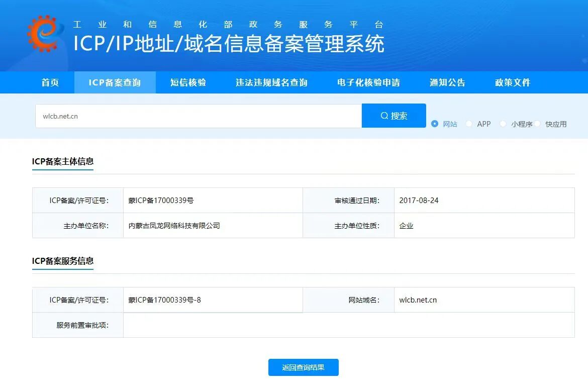Select the approval date 2017-08-24
The width and height of the screenshot is (588, 392).
point(419,201)
